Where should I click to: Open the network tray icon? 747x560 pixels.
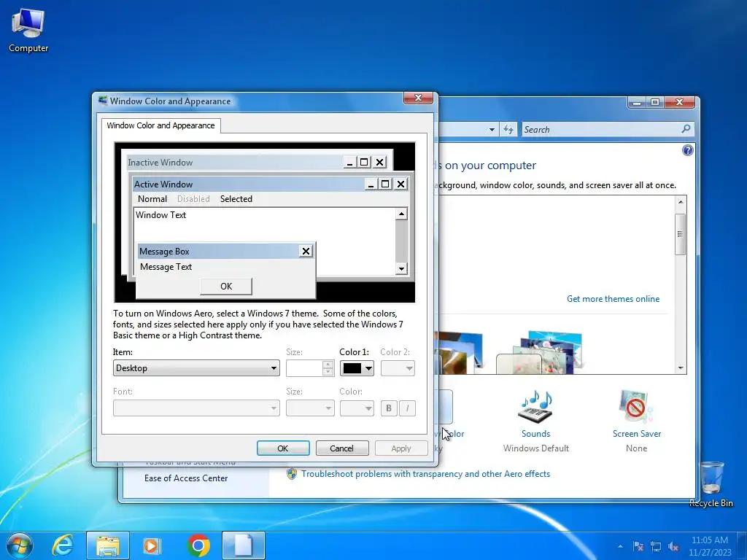[x=656, y=546]
